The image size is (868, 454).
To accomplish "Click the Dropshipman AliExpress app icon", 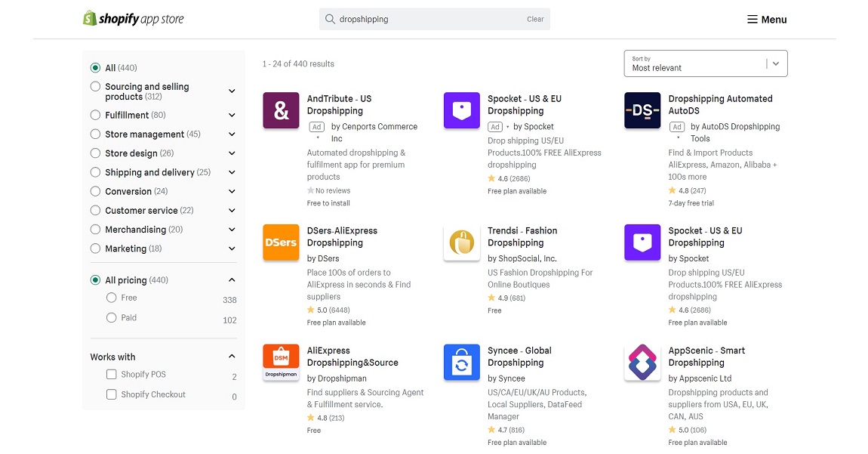I will [x=280, y=362].
